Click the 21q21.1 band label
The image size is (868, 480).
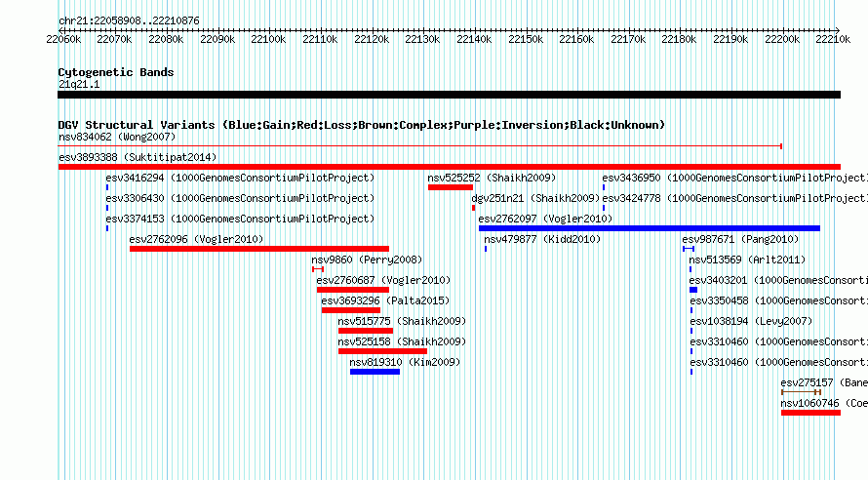click(x=79, y=84)
